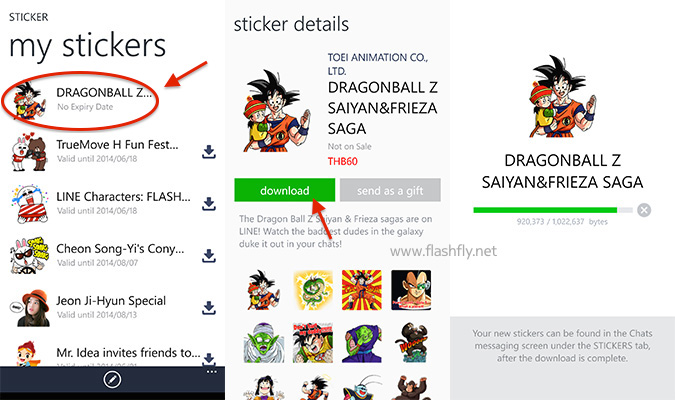The height and width of the screenshot is (400, 675).
Task: Download the Jeon Ji-Hyun Special stickers
Action: pos(209,307)
